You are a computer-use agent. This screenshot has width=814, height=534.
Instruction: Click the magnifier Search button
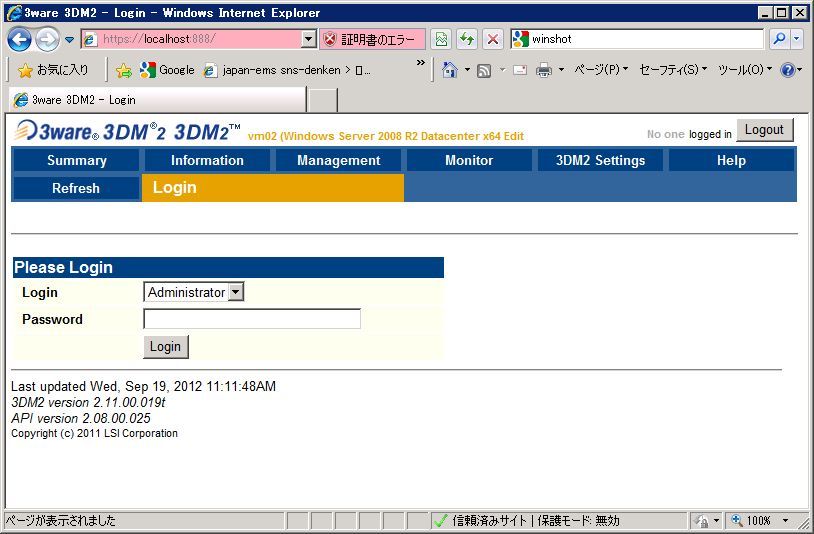[x=779, y=39]
